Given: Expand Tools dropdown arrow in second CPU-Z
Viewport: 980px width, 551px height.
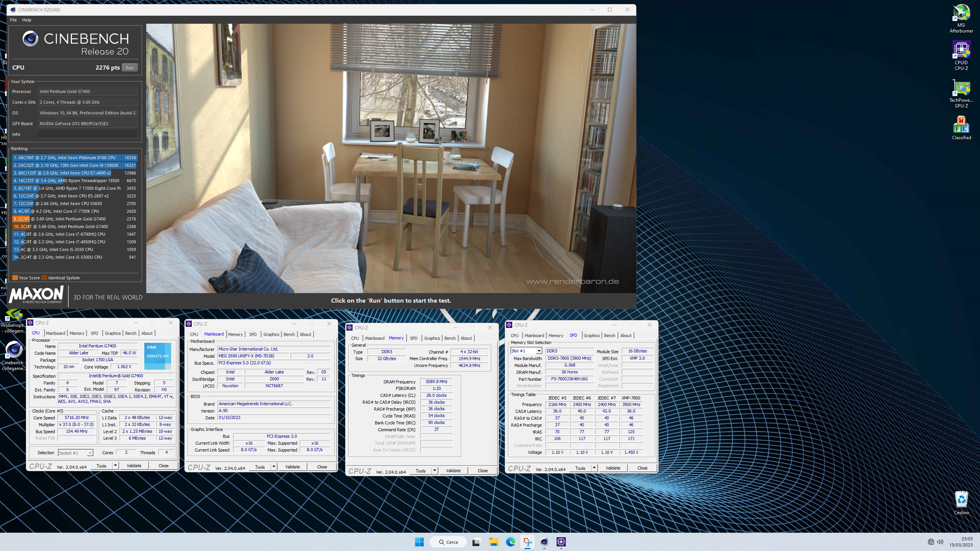Looking at the screenshot, I should tap(274, 467).
